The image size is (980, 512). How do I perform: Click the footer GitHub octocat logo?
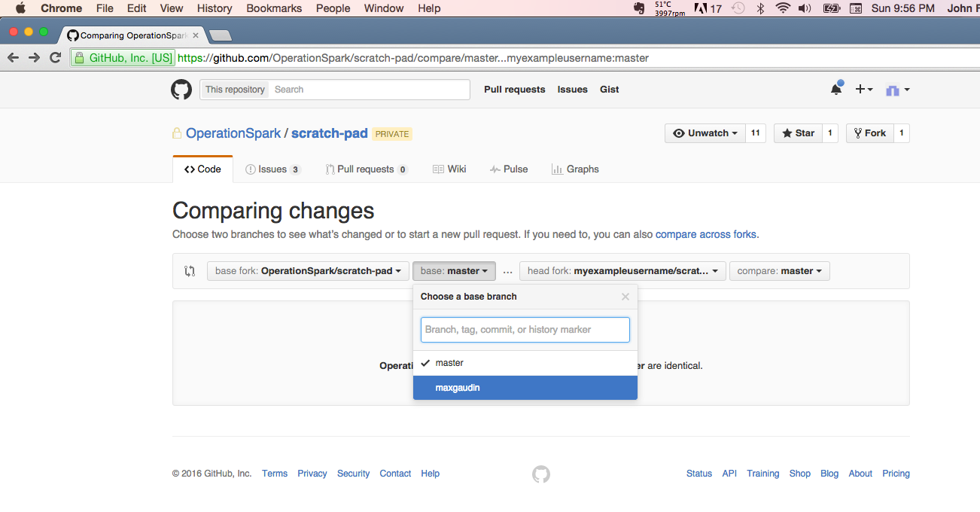point(541,474)
